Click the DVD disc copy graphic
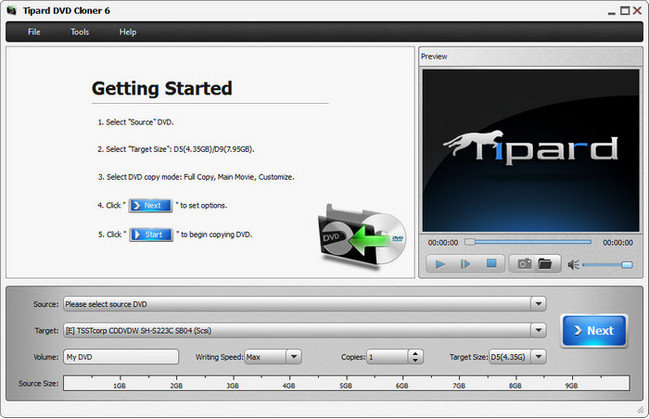Image resolution: width=649 pixels, height=419 pixels. pos(361,236)
